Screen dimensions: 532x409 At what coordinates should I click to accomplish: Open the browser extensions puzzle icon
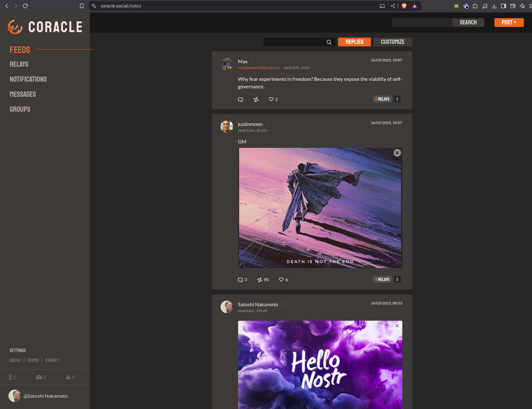(475, 6)
